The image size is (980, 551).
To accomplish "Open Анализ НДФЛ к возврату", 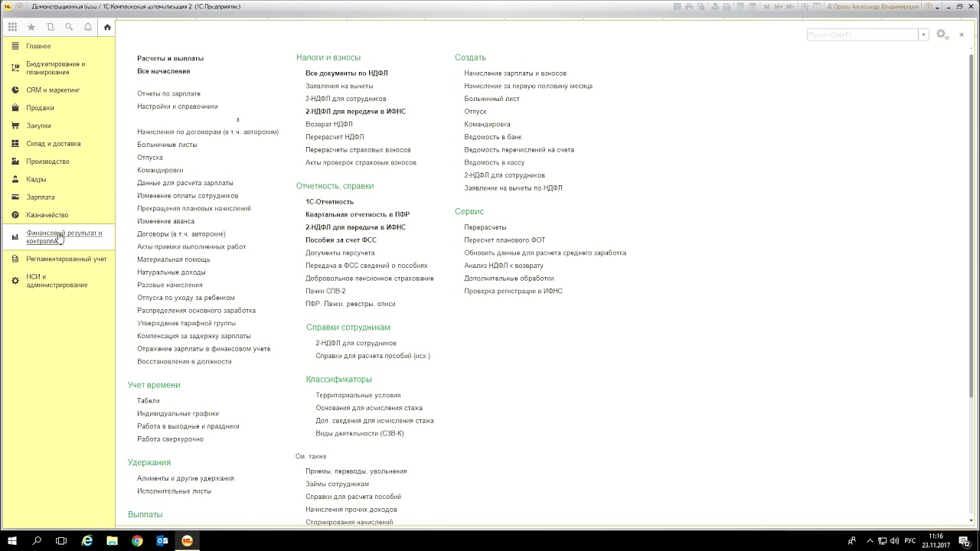I will (x=504, y=266).
